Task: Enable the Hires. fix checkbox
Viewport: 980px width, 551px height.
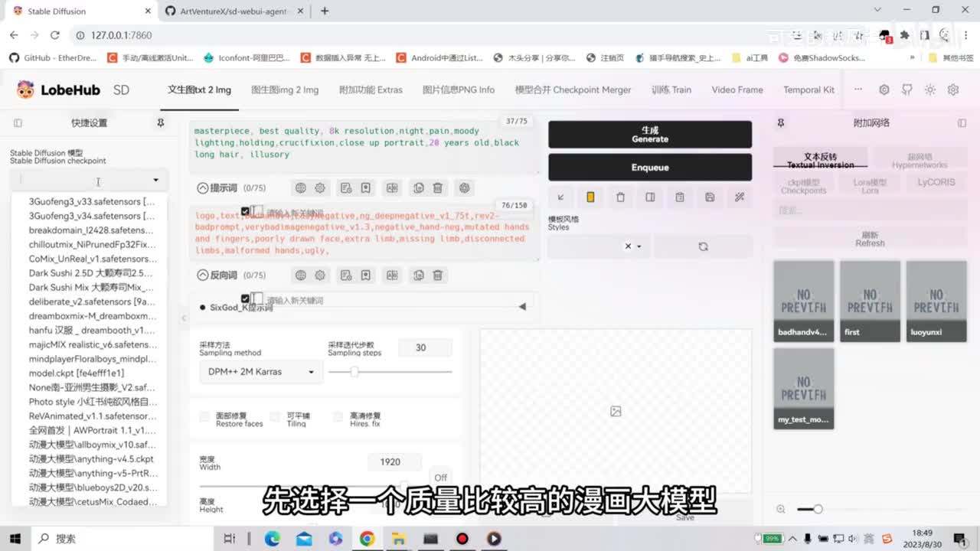Action: click(x=338, y=416)
